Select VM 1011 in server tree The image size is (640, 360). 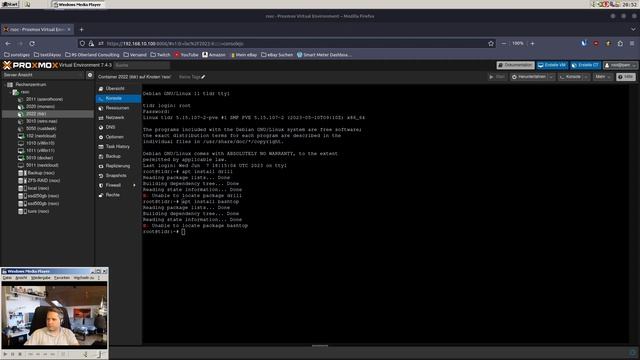click(40, 151)
